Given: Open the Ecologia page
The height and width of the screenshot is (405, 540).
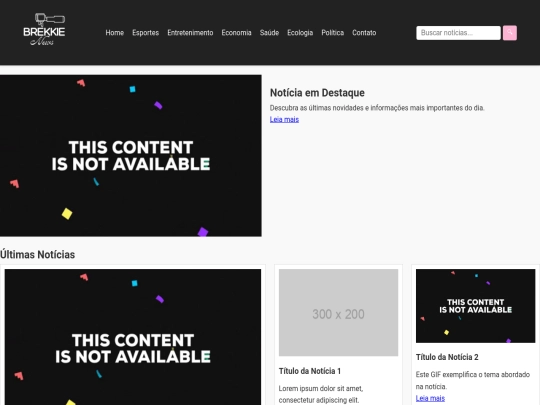Looking at the screenshot, I should point(300,33).
